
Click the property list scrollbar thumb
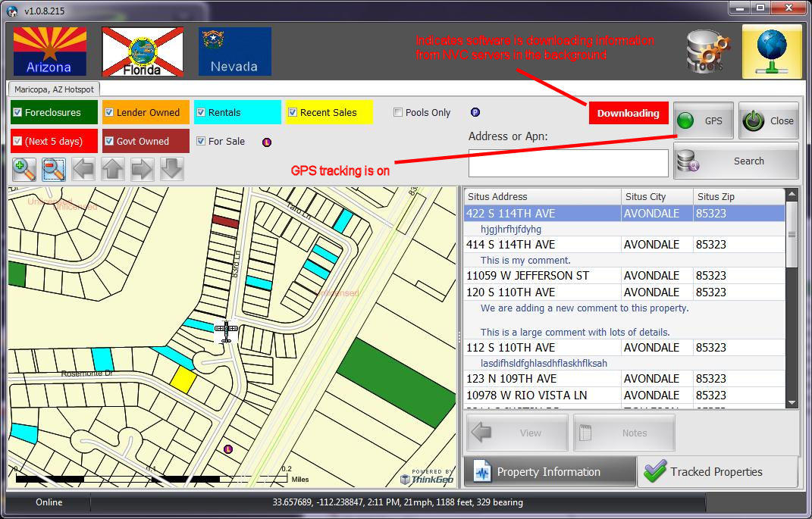792,235
